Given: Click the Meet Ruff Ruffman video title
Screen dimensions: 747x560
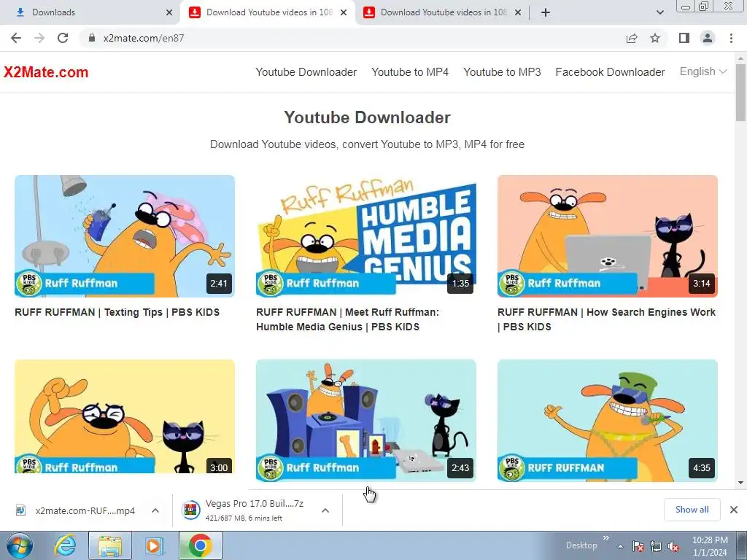Looking at the screenshot, I should [x=348, y=319].
